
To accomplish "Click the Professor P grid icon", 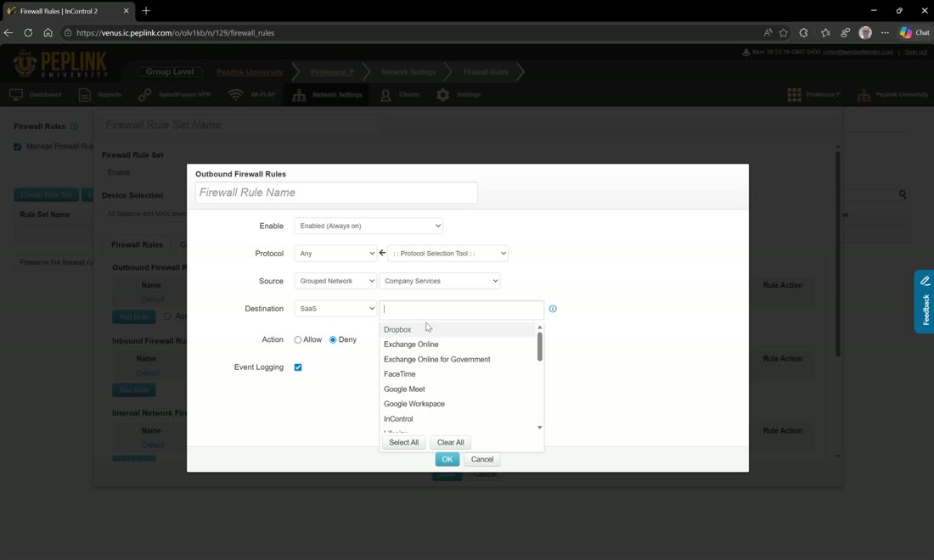I will (794, 95).
